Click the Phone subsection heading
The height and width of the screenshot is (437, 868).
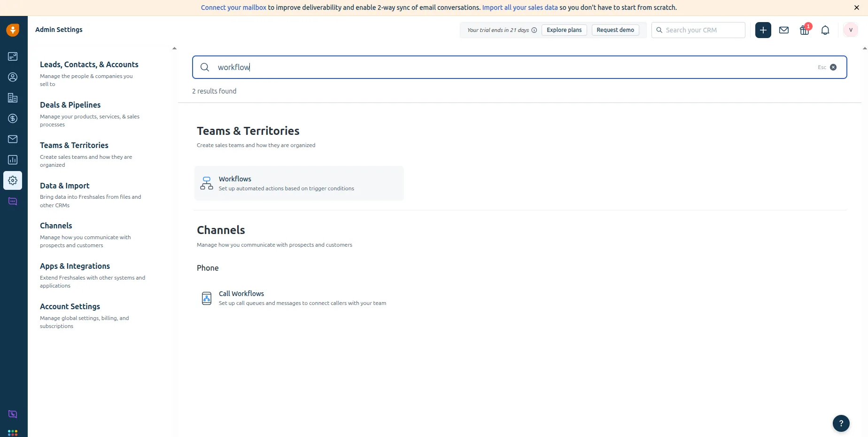click(208, 268)
